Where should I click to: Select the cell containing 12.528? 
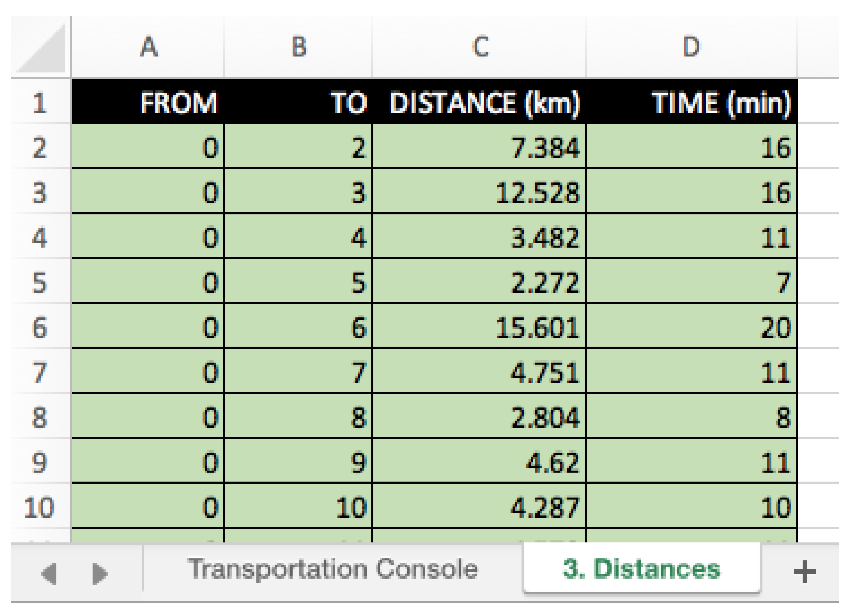(x=480, y=192)
